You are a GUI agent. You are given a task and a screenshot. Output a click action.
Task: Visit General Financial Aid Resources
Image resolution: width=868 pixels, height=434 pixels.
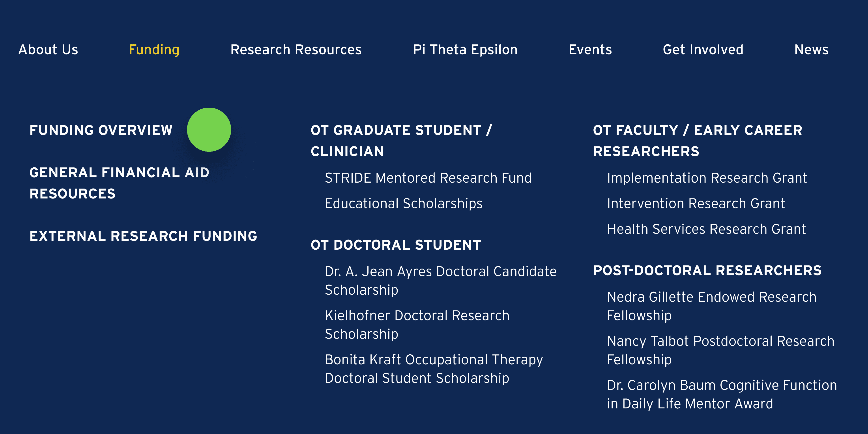coord(119,183)
